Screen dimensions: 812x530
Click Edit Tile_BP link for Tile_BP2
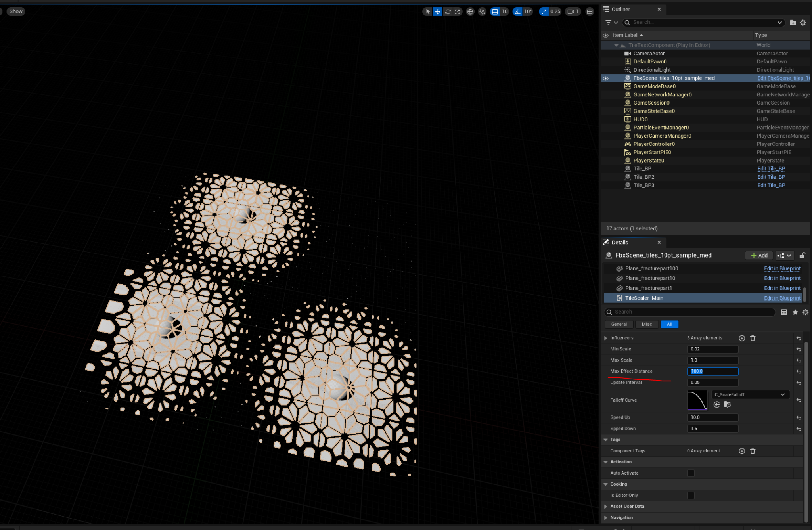(771, 177)
